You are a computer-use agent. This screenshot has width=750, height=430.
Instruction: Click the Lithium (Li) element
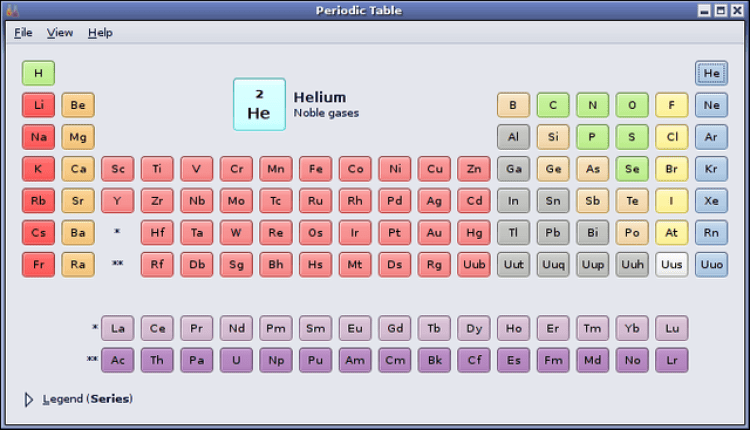pos(38,105)
